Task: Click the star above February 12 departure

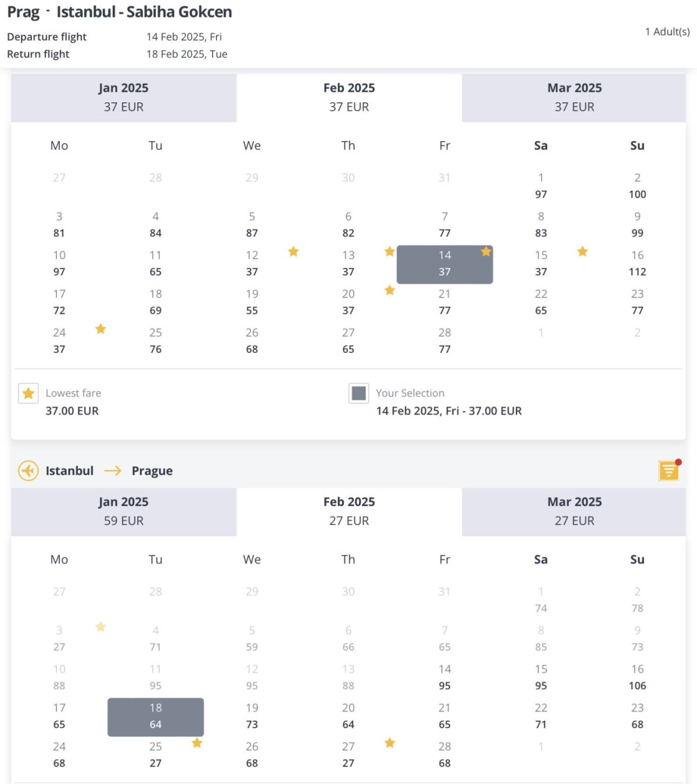Action: pyautogui.click(x=293, y=252)
